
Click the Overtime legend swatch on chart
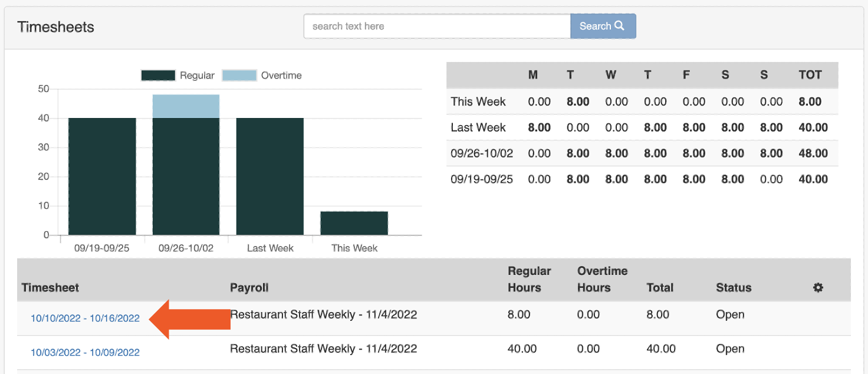(241, 75)
